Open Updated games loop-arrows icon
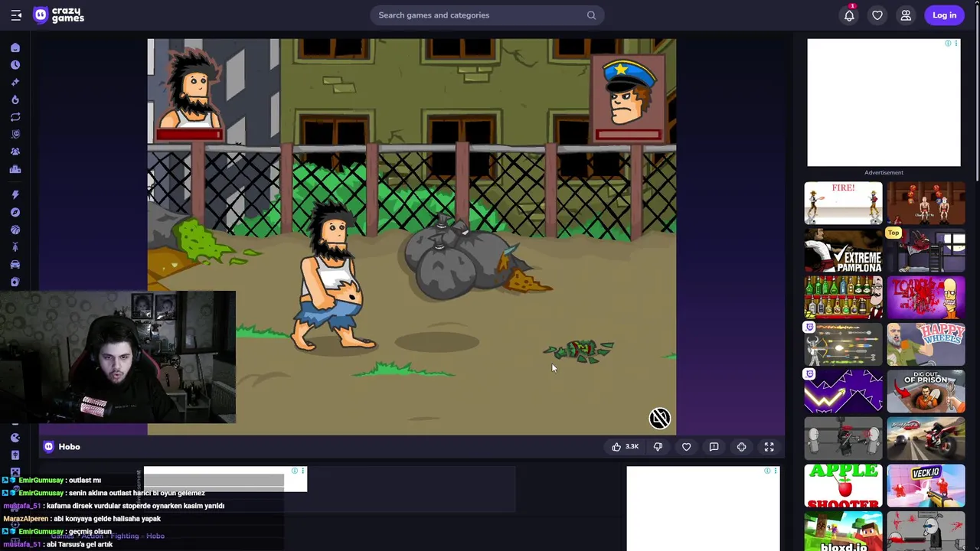This screenshot has width=980, height=551. pyautogui.click(x=15, y=117)
